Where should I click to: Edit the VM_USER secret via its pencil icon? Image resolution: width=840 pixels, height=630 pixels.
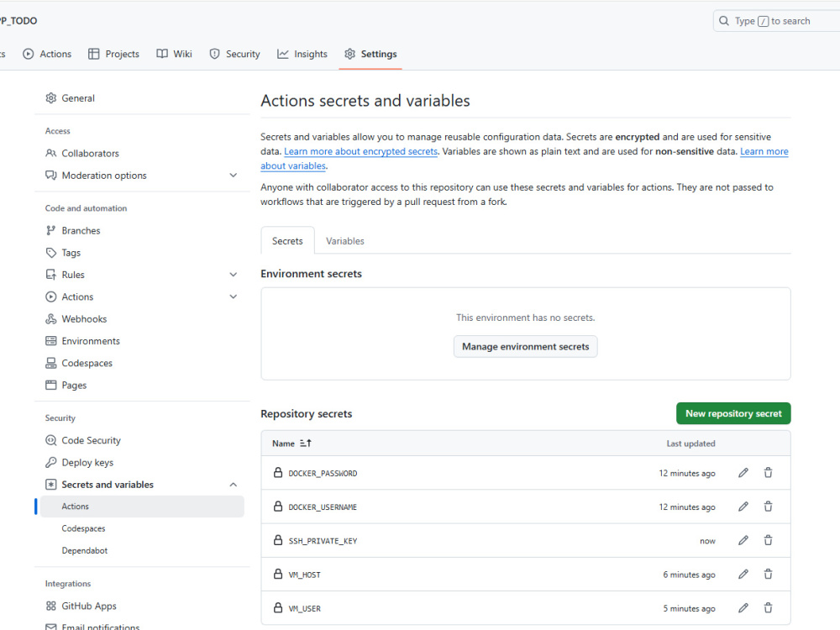(743, 608)
